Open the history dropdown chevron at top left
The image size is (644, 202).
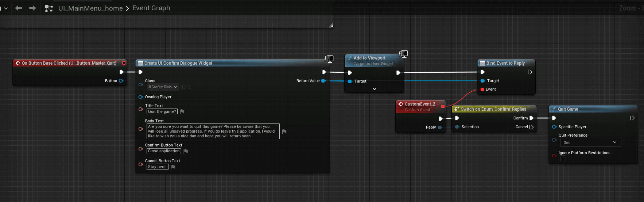tap(5, 8)
